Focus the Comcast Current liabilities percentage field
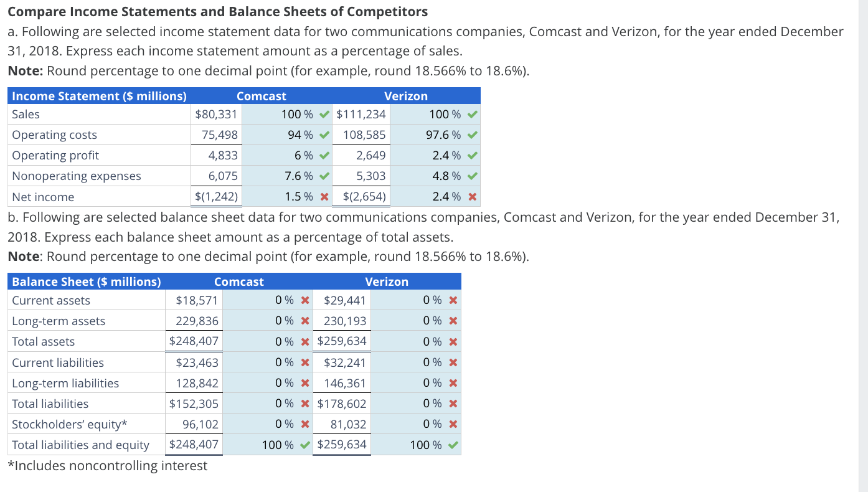 pos(268,362)
